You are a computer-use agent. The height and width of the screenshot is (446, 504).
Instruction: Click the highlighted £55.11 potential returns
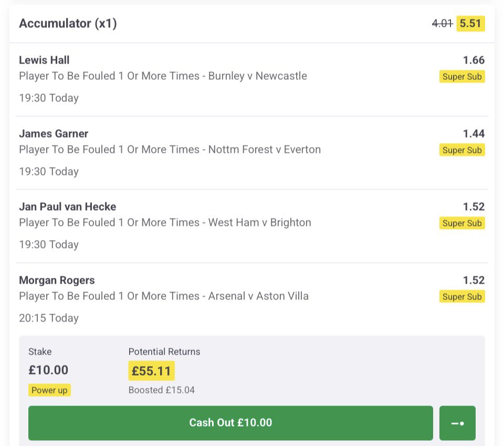pyautogui.click(x=151, y=371)
